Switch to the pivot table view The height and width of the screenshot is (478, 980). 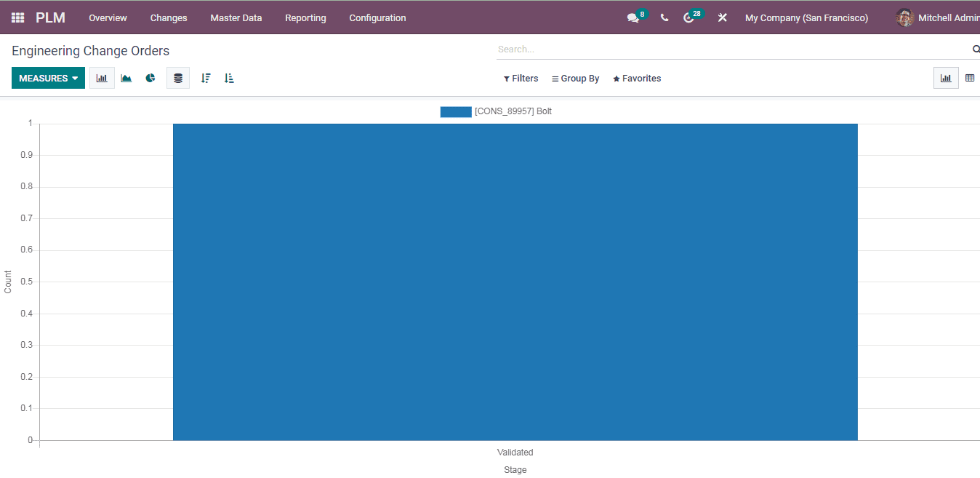click(970, 77)
